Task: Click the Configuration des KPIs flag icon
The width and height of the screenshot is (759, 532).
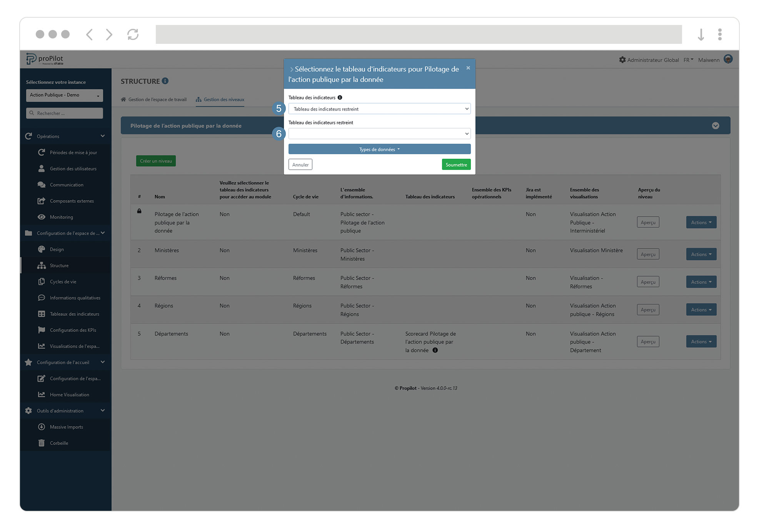Action: click(42, 330)
